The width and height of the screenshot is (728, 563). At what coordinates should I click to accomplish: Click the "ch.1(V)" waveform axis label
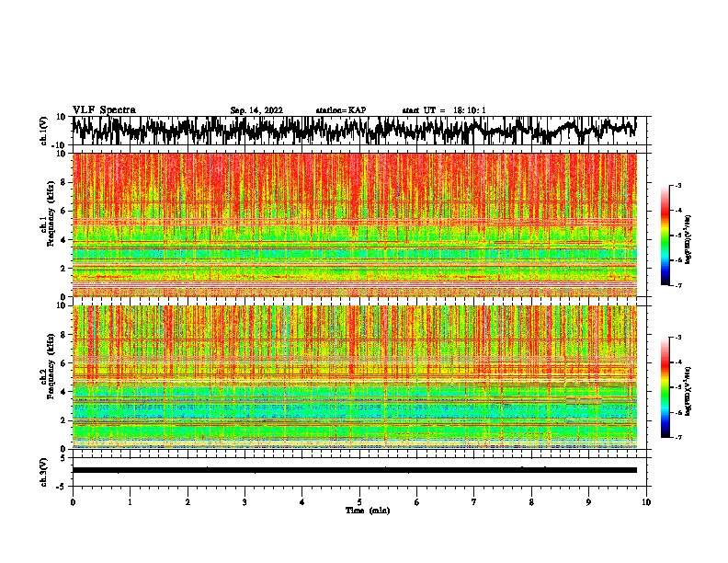pos(44,131)
